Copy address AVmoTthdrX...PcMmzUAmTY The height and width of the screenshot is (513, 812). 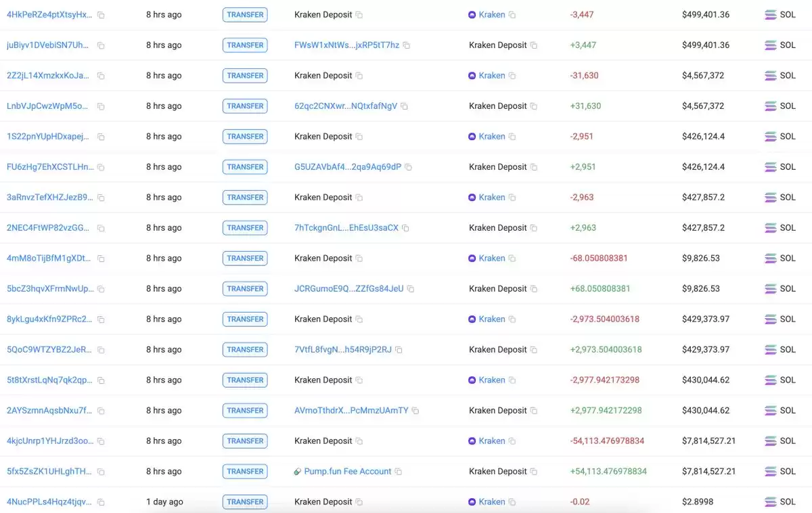point(415,411)
